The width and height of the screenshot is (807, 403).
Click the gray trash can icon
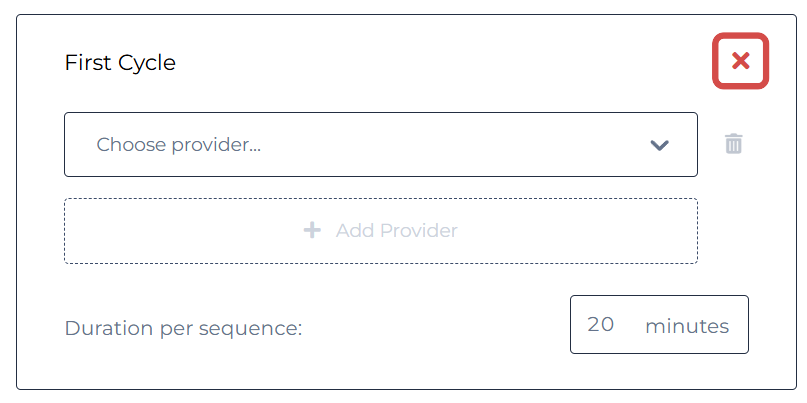point(733,144)
